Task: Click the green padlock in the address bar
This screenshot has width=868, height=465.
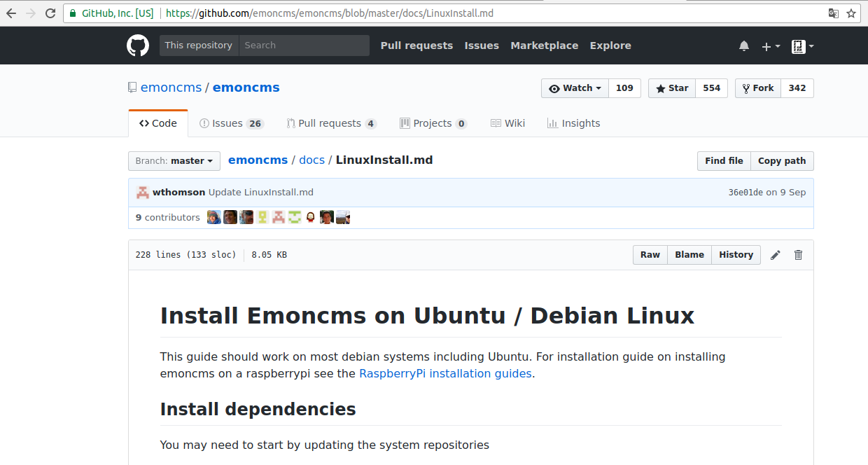Action: click(72, 13)
